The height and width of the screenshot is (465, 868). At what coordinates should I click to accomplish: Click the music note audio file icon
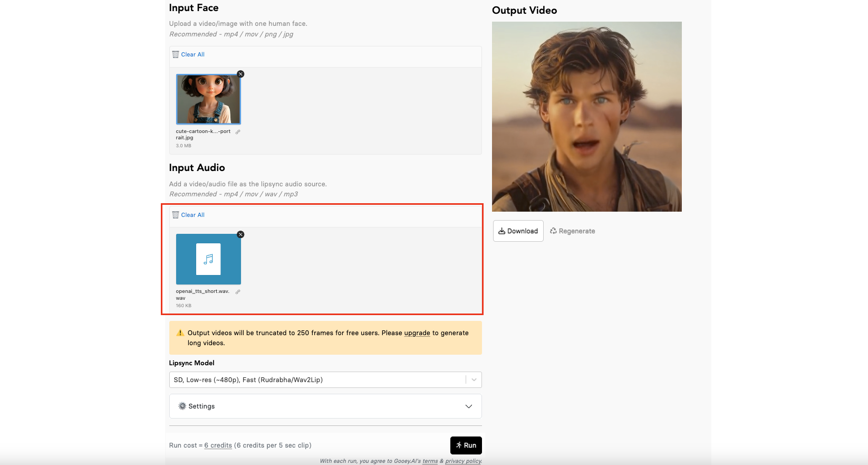point(208,259)
